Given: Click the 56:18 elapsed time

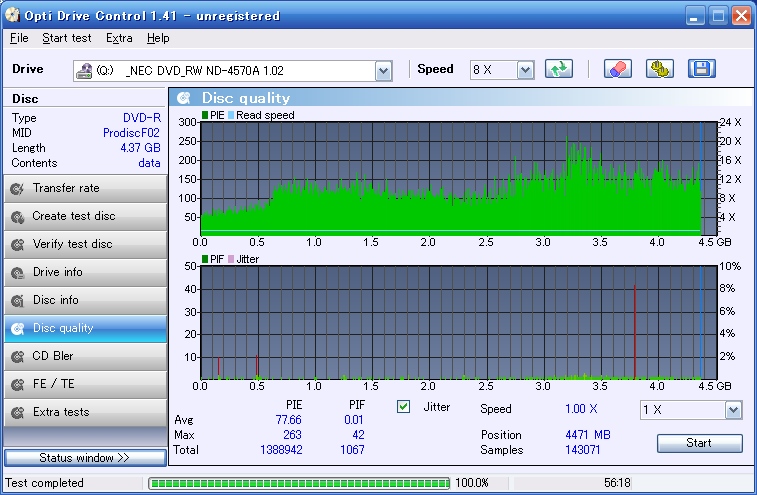Looking at the screenshot, I should coord(617,483).
